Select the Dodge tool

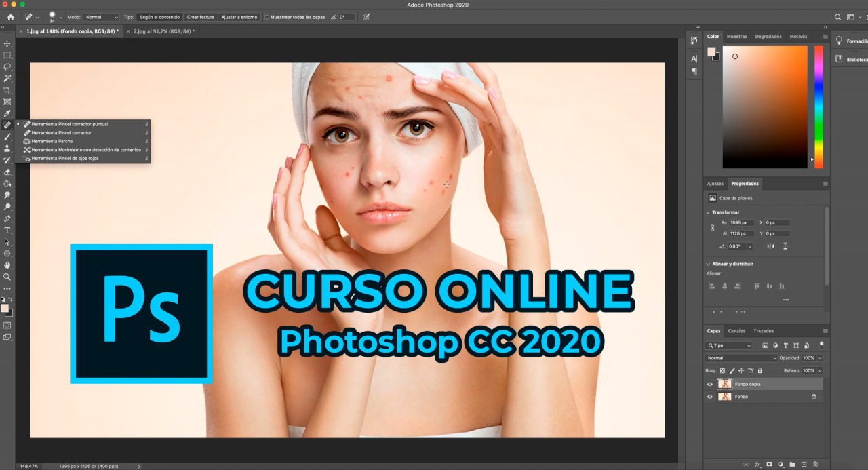tap(7, 207)
